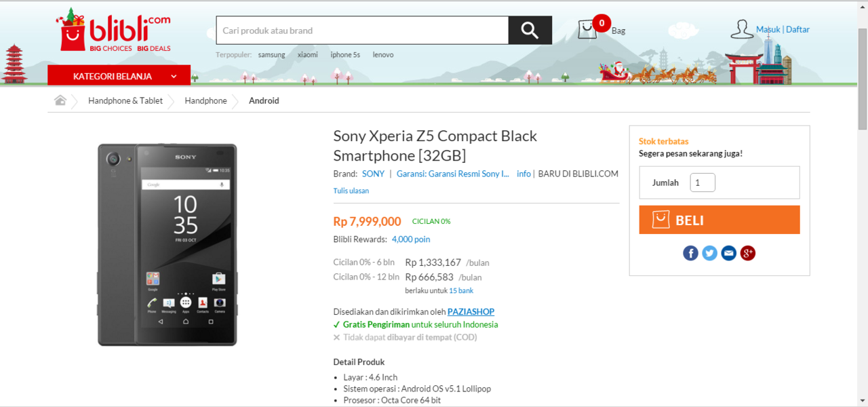Open the shopping bag icon

click(587, 30)
